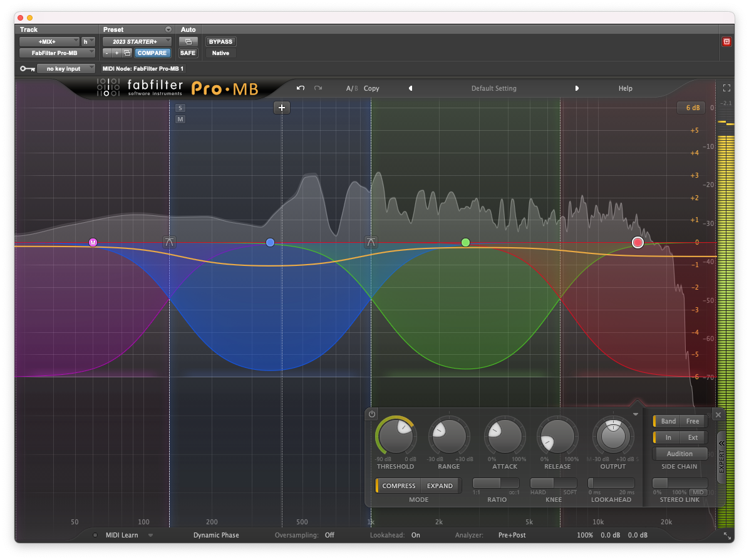Open Default Setting preset menu

pyautogui.click(x=494, y=88)
